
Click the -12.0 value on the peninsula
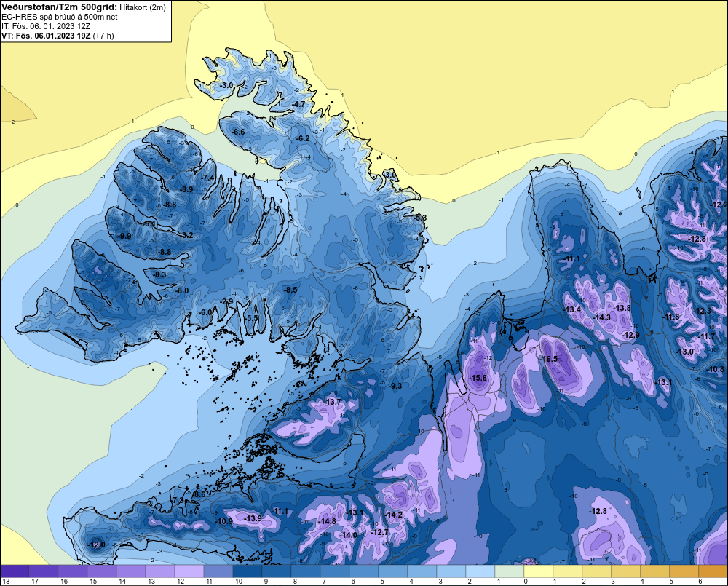tap(96, 545)
